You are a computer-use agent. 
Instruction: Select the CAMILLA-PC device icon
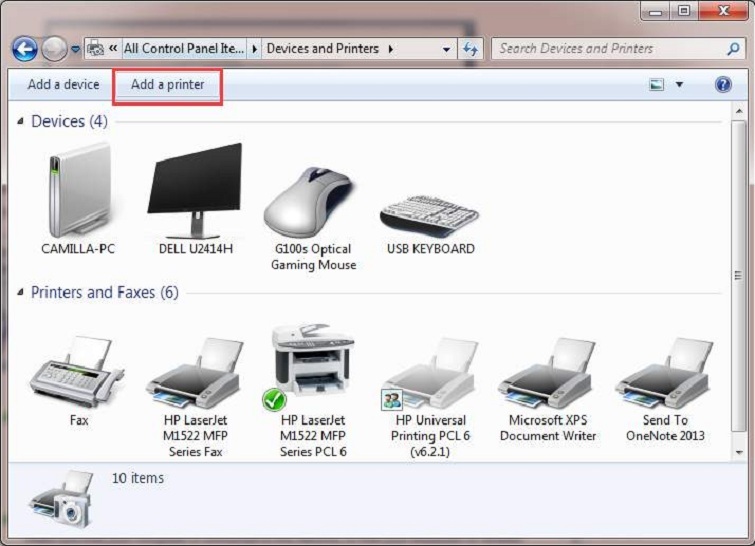point(78,191)
